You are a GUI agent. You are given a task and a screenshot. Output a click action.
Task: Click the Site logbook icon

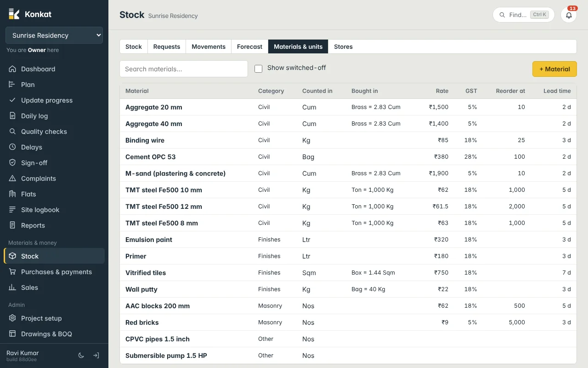pyautogui.click(x=12, y=210)
